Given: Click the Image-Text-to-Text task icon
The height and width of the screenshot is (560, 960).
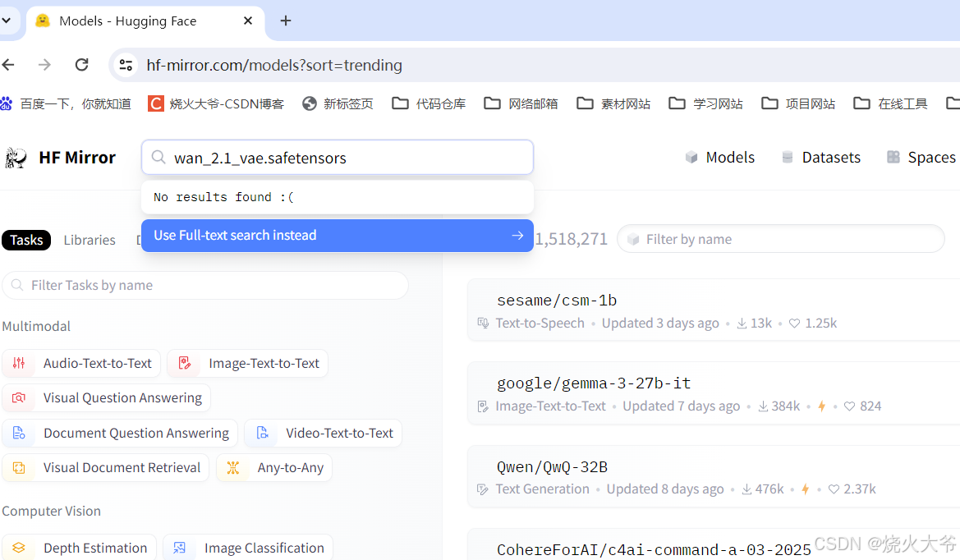Looking at the screenshot, I should (184, 363).
